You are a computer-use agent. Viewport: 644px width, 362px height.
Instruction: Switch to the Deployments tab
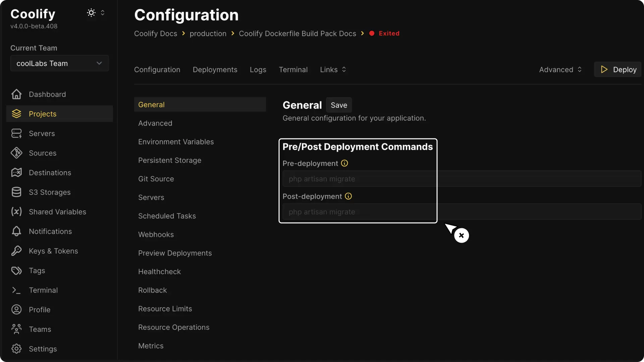coord(215,69)
